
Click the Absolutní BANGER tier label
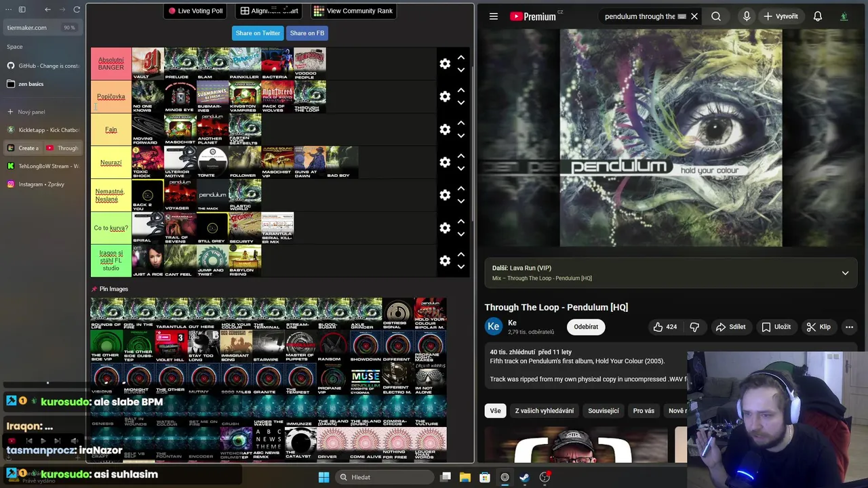(x=111, y=64)
